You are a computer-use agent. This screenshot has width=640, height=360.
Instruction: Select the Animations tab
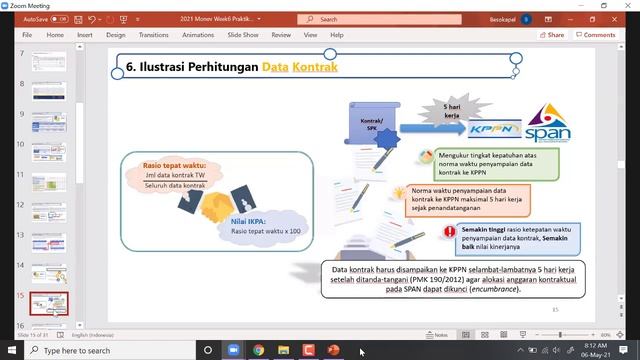coord(198,35)
